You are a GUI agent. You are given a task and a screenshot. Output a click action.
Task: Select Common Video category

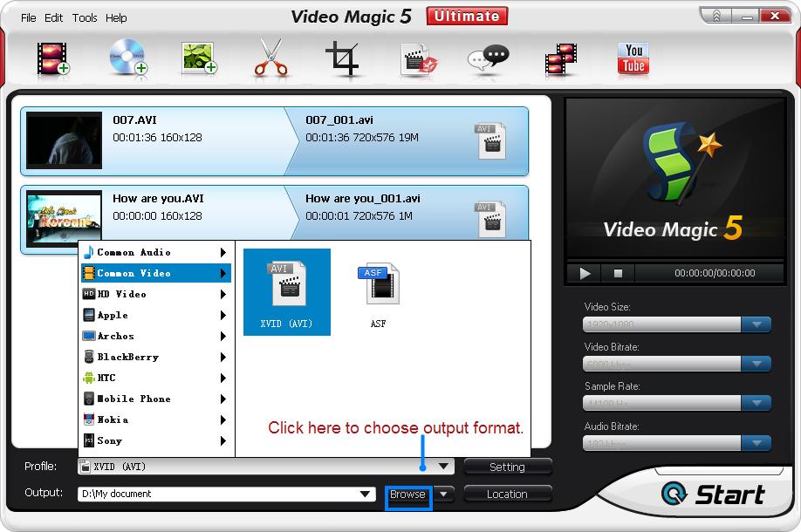[x=156, y=273]
